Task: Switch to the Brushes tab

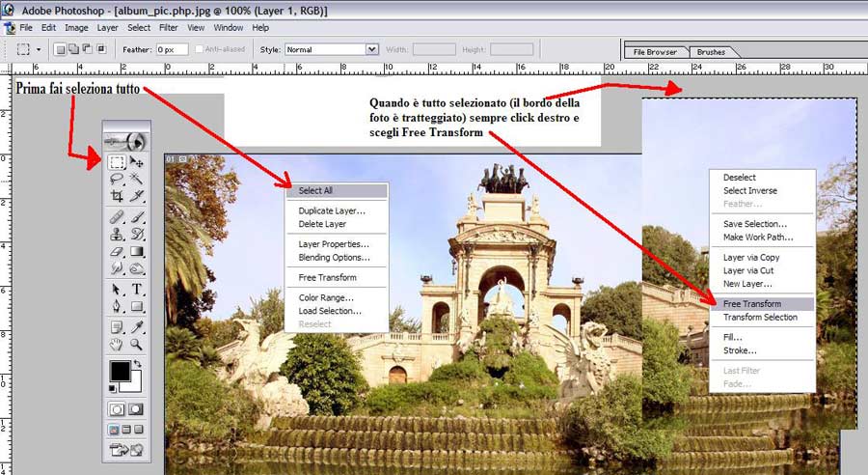Action: [711, 52]
